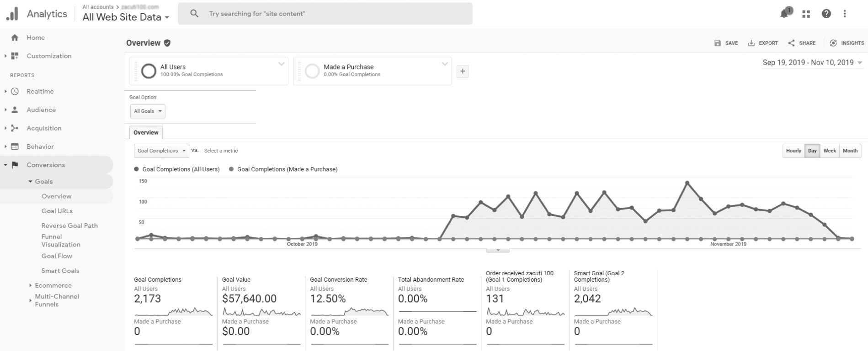Click the Home icon in sidebar
The width and height of the screenshot is (868, 351).
coord(15,37)
